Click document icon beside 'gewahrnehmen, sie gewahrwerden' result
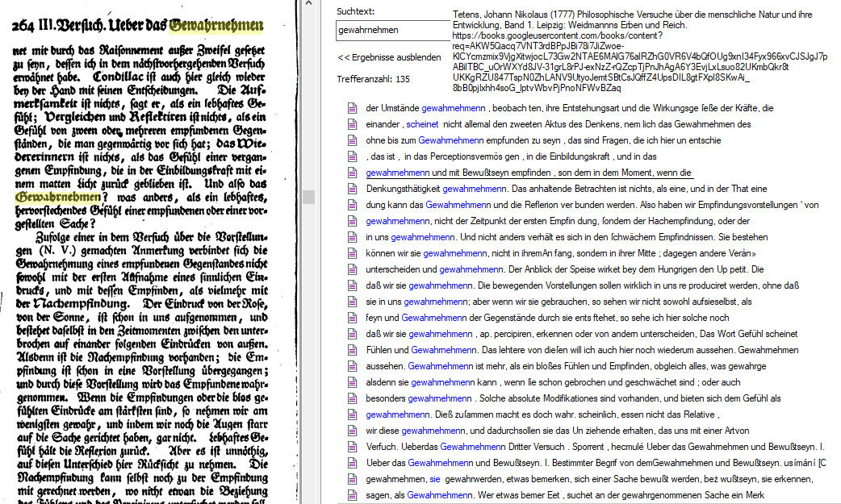 (x=352, y=479)
